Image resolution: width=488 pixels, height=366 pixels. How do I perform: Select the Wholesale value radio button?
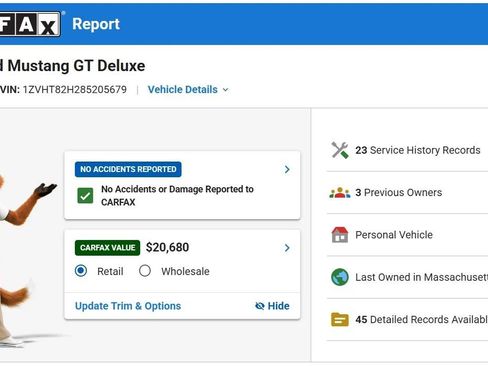click(145, 271)
